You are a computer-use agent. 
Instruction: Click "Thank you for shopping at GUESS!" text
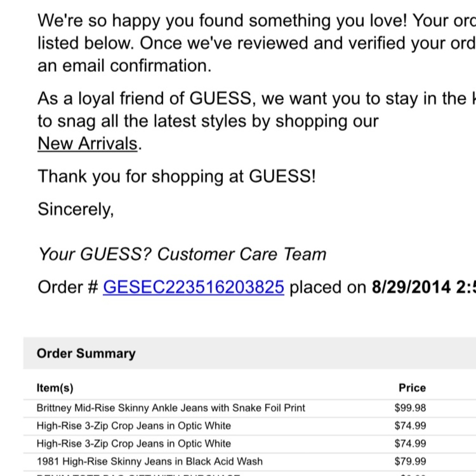(x=177, y=177)
